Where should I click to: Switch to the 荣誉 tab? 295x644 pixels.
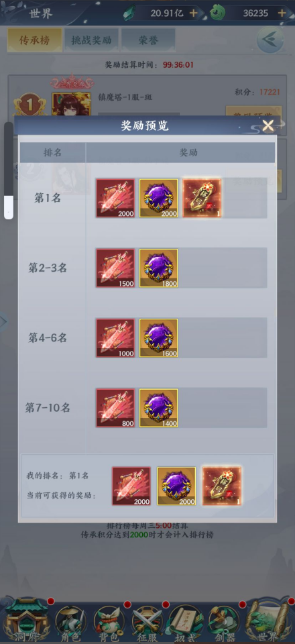coord(148,40)
